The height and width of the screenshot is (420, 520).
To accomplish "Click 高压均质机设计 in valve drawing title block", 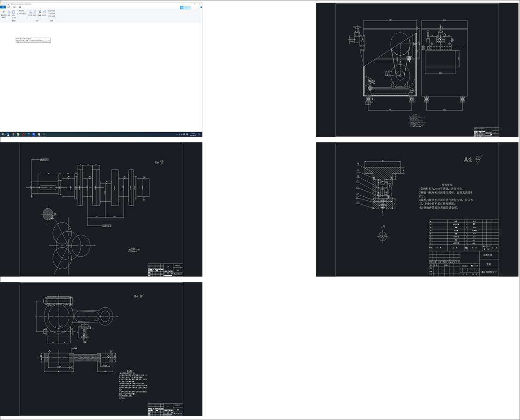I will click(x=489, y=272).
